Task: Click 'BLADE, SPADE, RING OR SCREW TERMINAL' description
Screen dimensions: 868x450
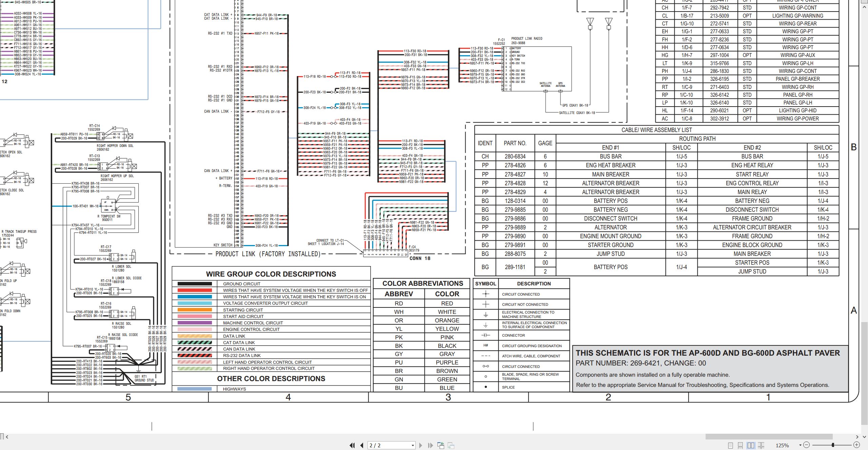Action: [x=530, y=377]
